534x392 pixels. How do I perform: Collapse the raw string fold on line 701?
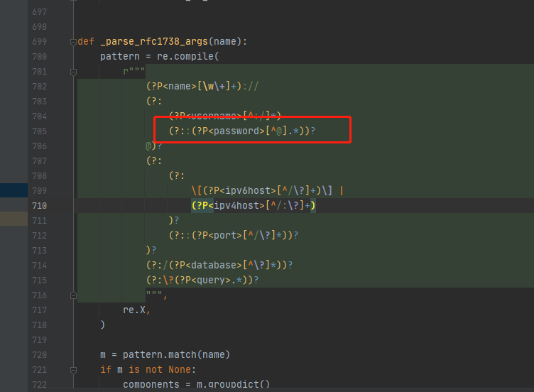(73, 72)
